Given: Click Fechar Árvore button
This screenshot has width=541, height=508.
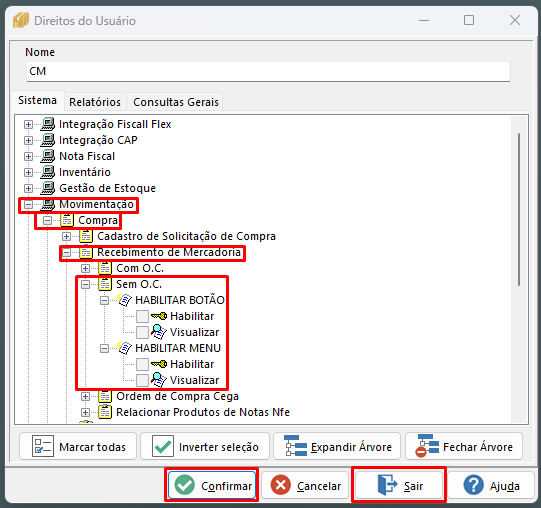Looking at the screenshot, I should pos(464,446).
